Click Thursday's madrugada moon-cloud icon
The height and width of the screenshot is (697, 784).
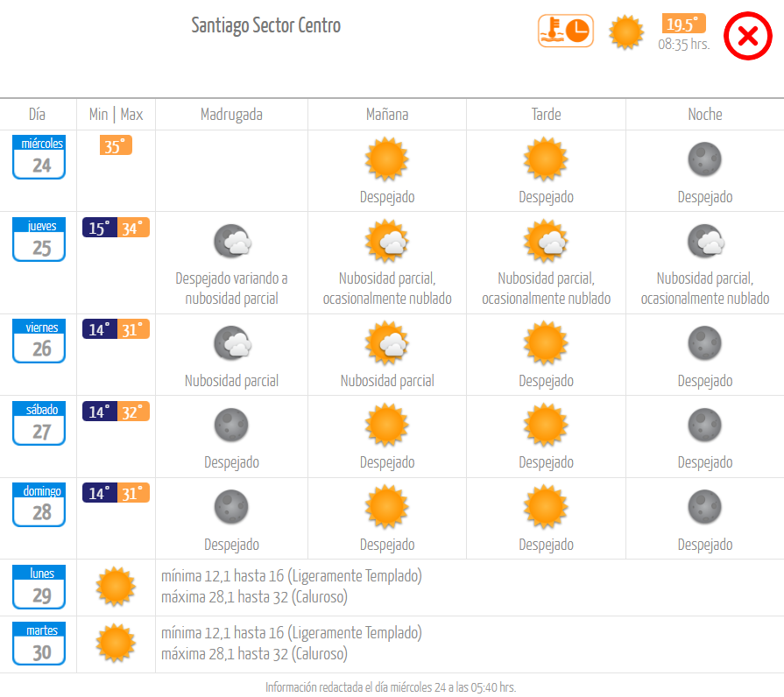pos(232,242)
